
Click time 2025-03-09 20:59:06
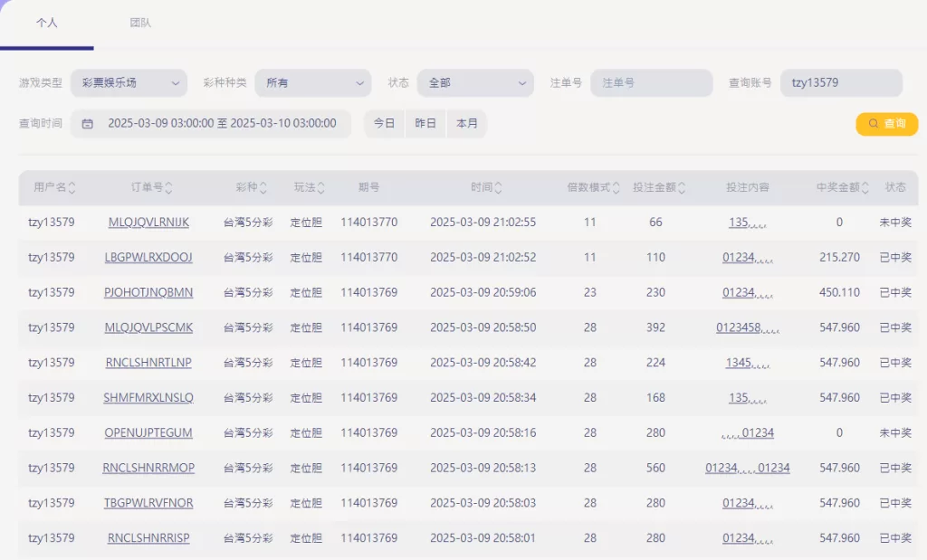point(483,292)
